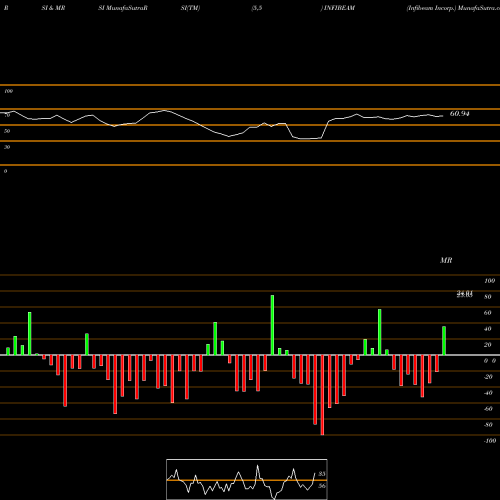Click the 'SI(TM)' header text
The image size is (500, 500).
pyautogui.click(x=190, y=8)
